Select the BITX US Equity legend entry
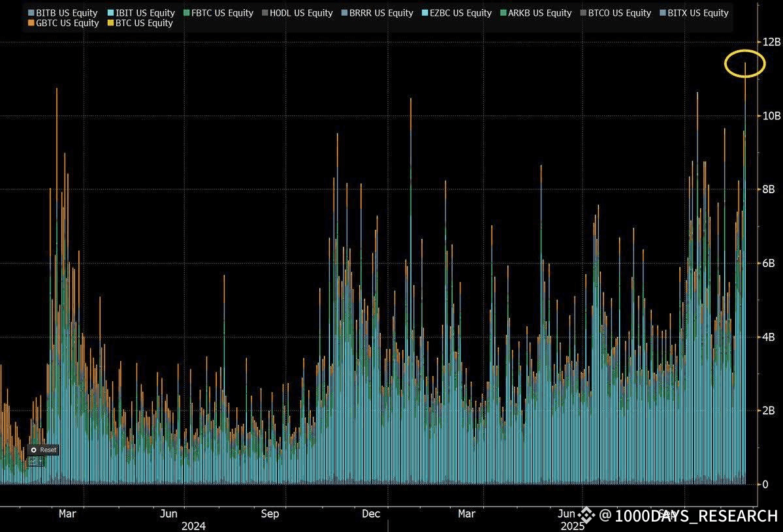Image resolution: width=783 pixels, height=532 pixels. [x=694, y=13]
